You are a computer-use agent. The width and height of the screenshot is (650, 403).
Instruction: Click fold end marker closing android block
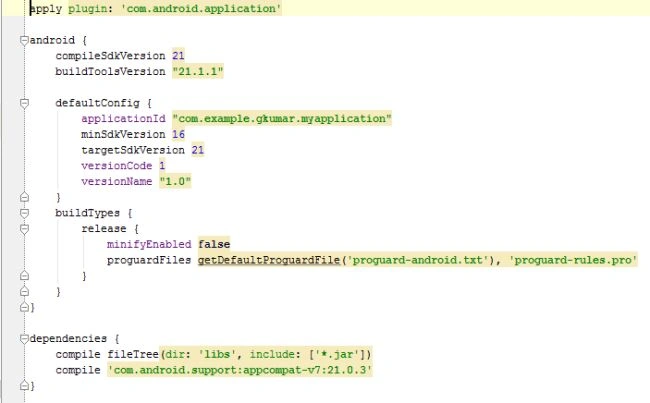(x=24, y=307)
